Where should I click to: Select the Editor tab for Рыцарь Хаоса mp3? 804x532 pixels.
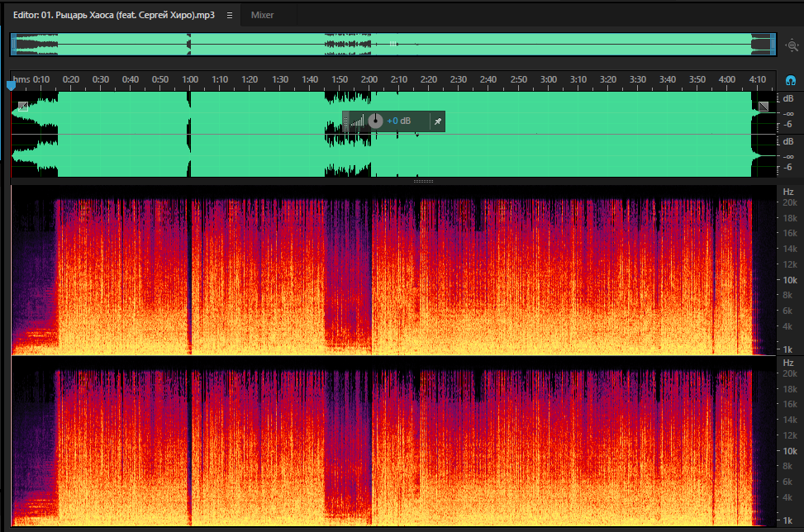click(114, 16)
